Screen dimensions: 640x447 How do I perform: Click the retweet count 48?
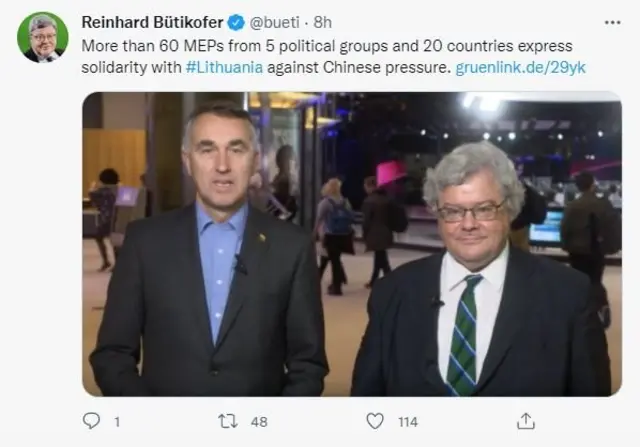pos(259,422)
